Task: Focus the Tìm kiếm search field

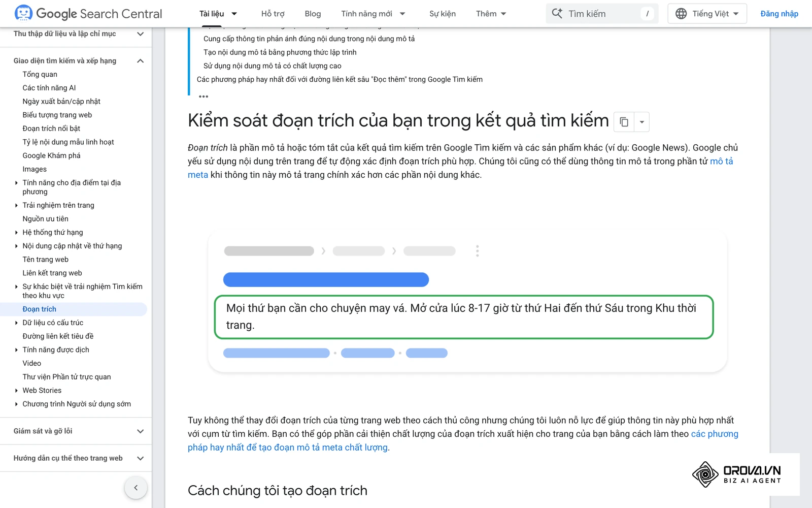Action: (x=602, y=14)
